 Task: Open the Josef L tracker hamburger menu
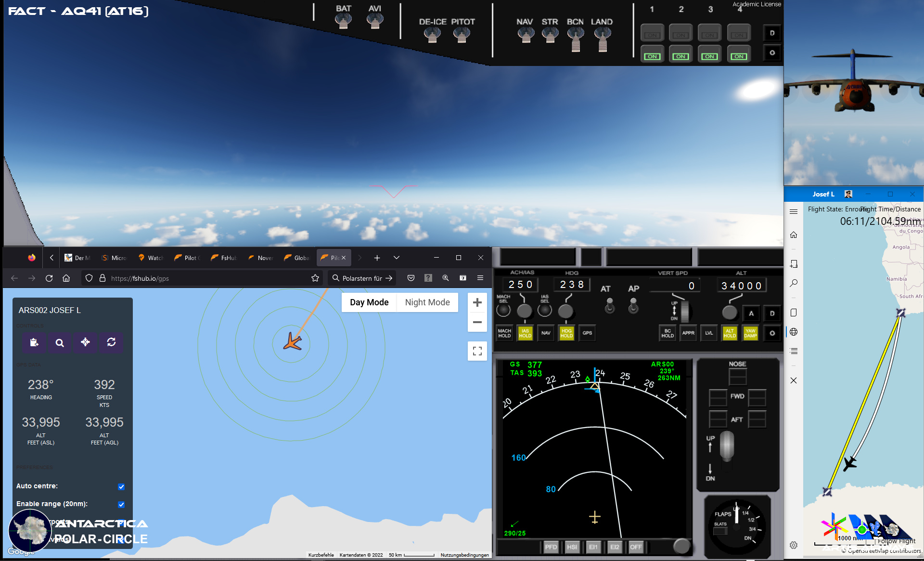click(x=794, y=211)
